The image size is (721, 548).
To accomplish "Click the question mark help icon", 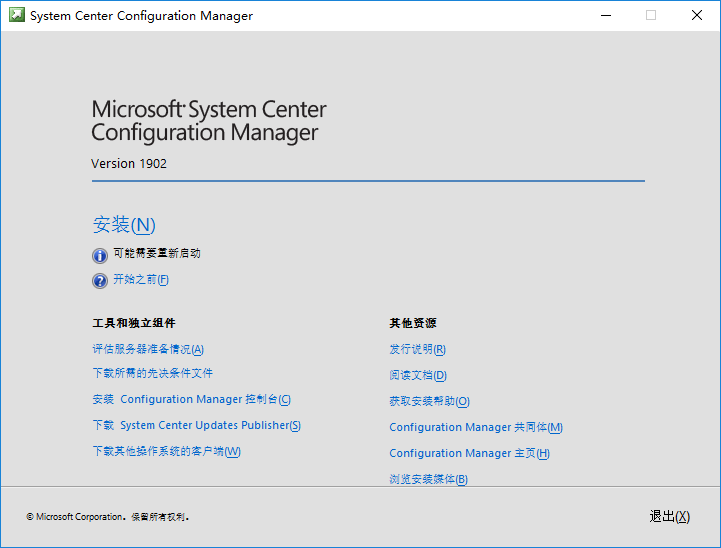I will coord(100,280).
